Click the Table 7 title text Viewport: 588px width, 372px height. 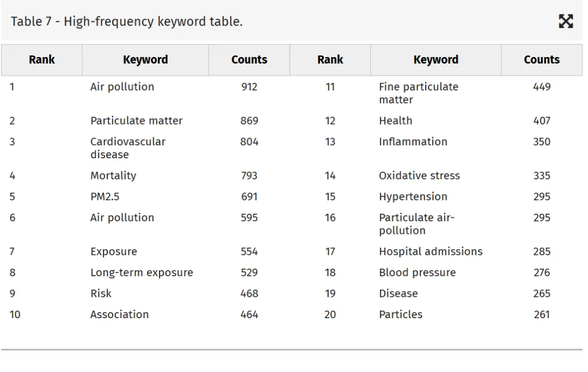[x=126, y=22]
